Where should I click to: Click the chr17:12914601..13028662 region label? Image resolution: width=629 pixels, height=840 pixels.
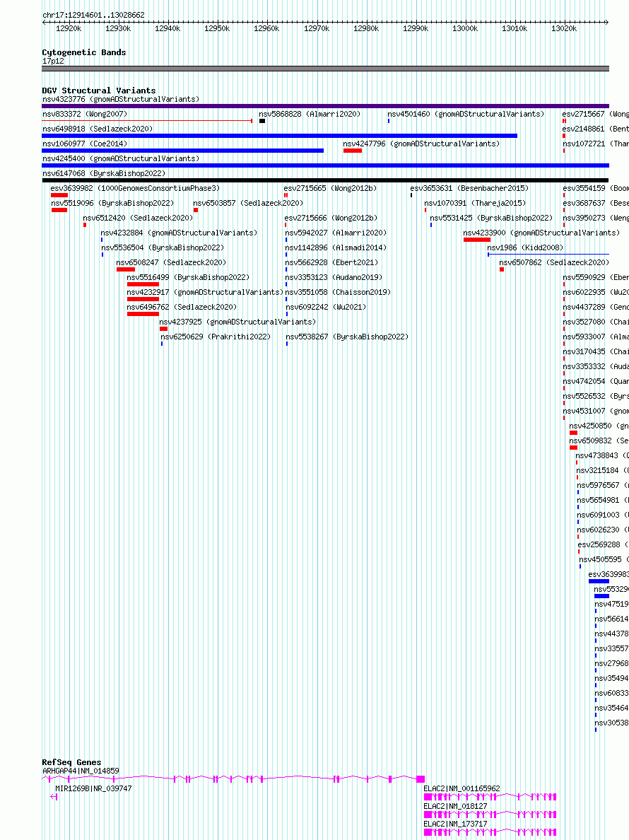point(94,15)
